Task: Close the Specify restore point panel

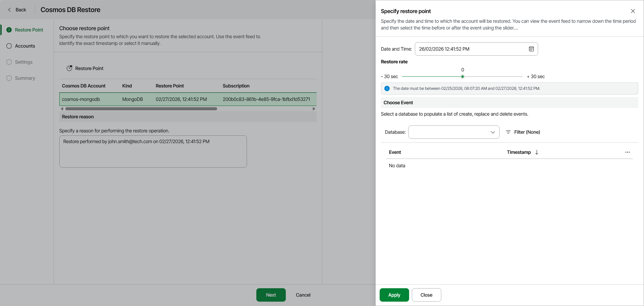Action: coord(633,11)
